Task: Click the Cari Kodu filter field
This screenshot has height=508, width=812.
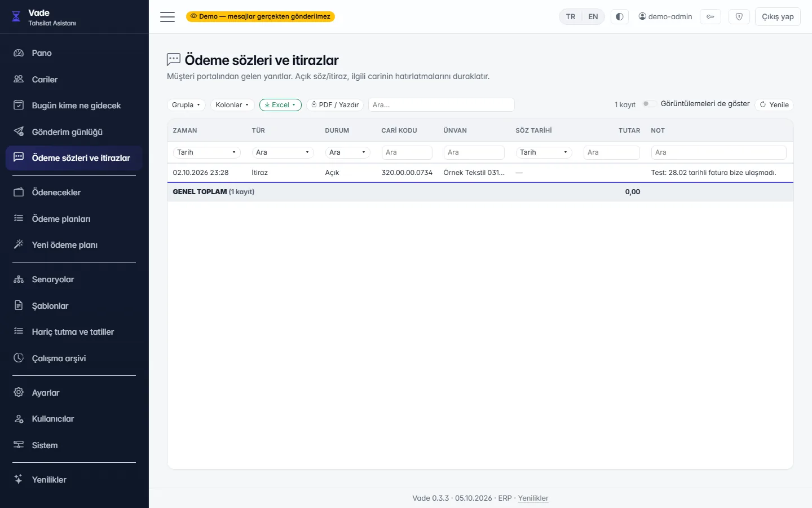Action: 407,152
